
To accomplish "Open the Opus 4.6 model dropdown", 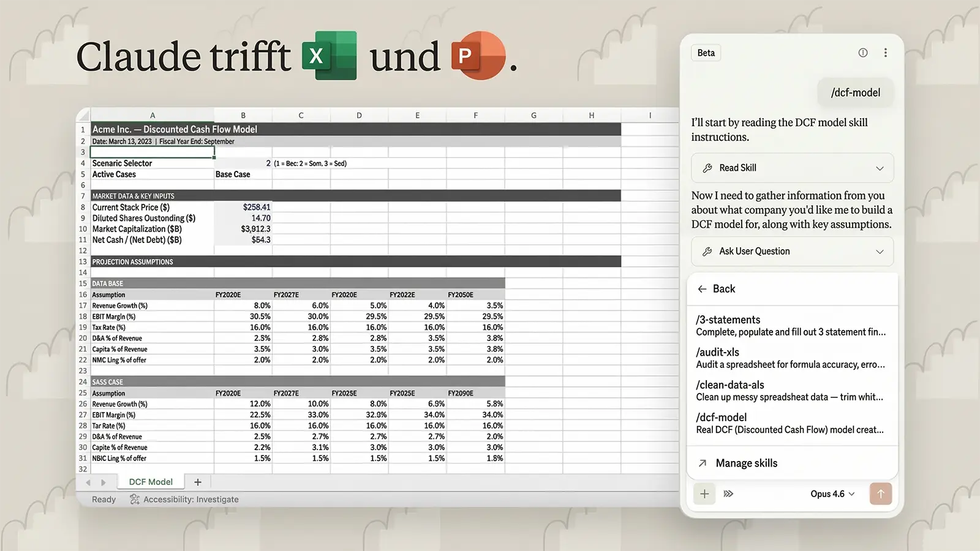I will point(832,494).
